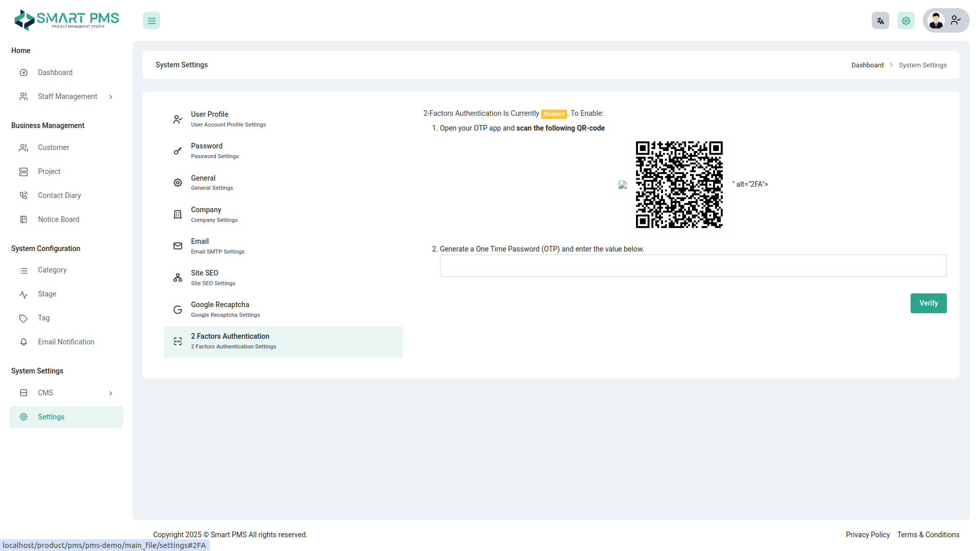Click the Dashboard compass icon in sidebar

(23, 72)
